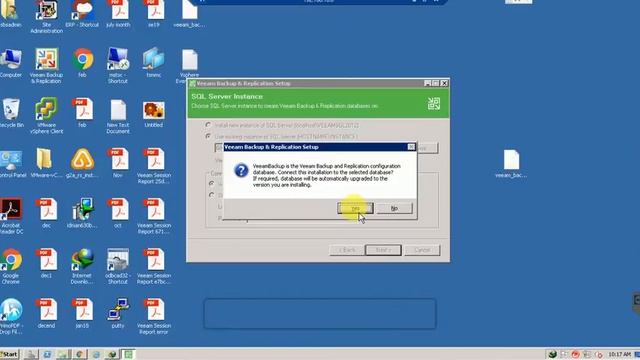This screenshot has width=640, height=360.
Task: Select the tsnmc desktop icon
Action: [x=153, y=63]
